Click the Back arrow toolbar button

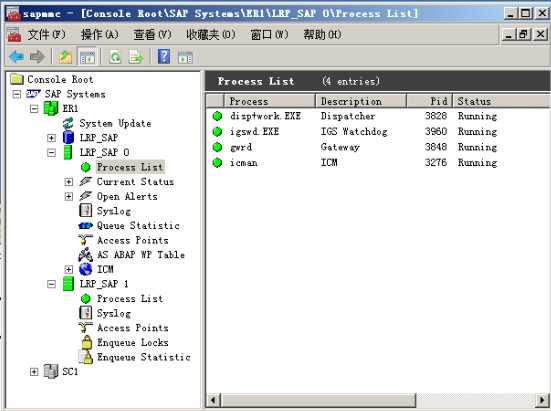pyautogui.click(x=16, y=56)
